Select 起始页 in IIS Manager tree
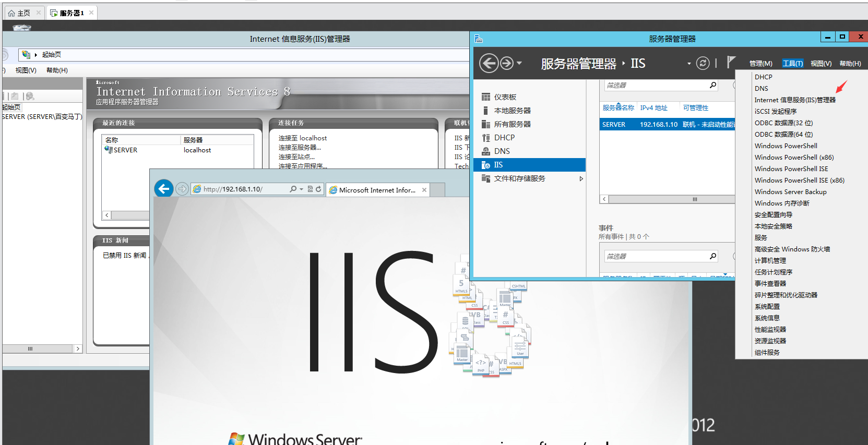The width and height of the screenshot is (868, 445). (11, 107)
